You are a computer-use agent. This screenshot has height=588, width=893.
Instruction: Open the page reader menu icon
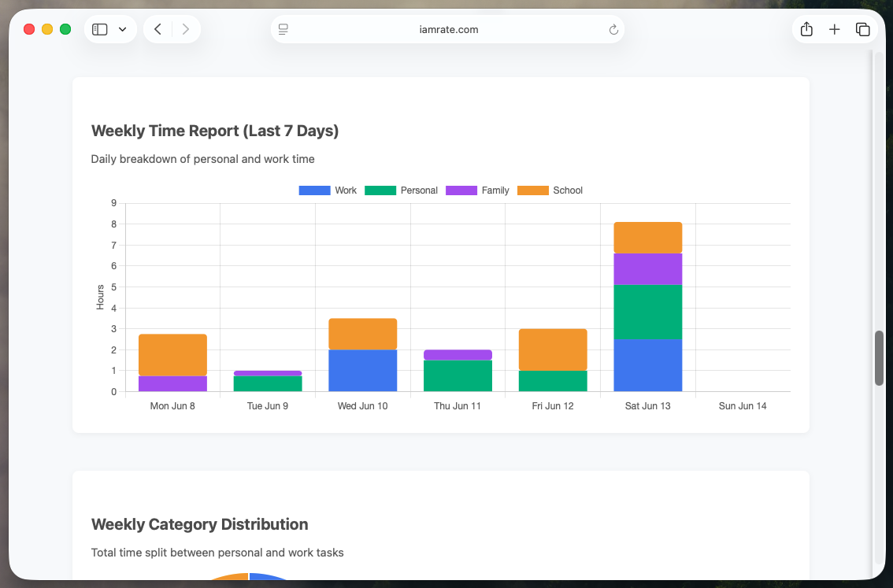(283, 29)
